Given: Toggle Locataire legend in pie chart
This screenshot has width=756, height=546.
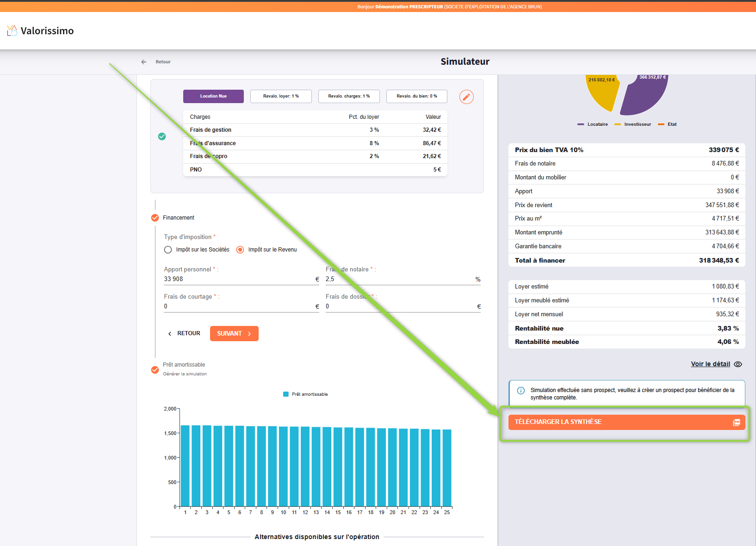Looking at the screenshot, I should pyautogui.click(x=593, y=124).
